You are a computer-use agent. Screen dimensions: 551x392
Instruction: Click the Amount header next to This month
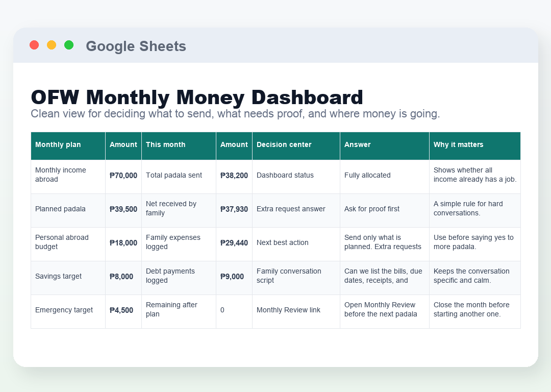click(x=234, y=146)
